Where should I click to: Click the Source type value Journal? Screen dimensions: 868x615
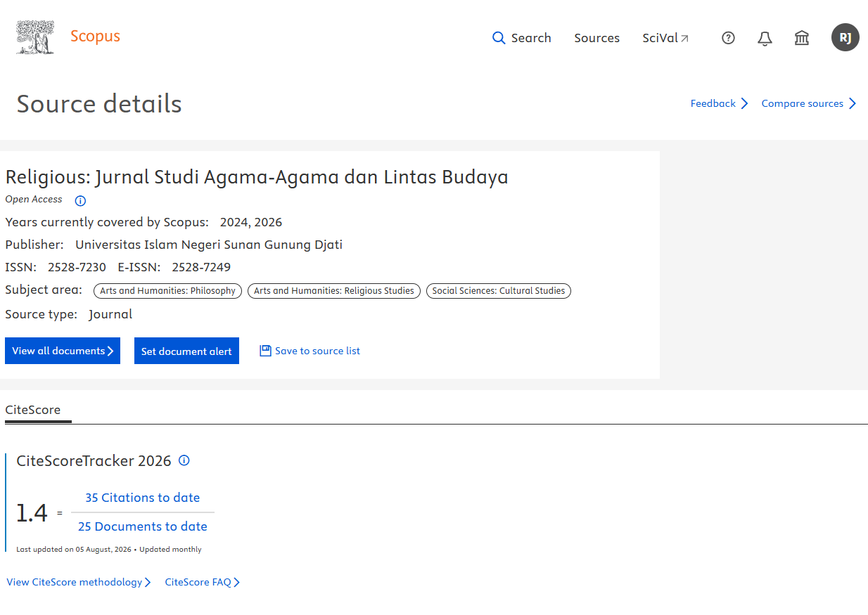pos(110,314)
